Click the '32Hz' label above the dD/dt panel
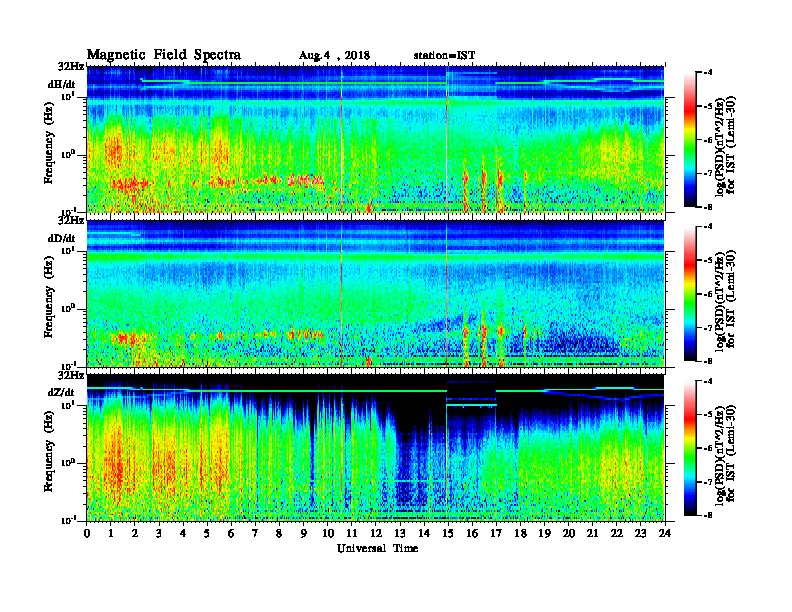792x612 pixels. pos(71,220)
